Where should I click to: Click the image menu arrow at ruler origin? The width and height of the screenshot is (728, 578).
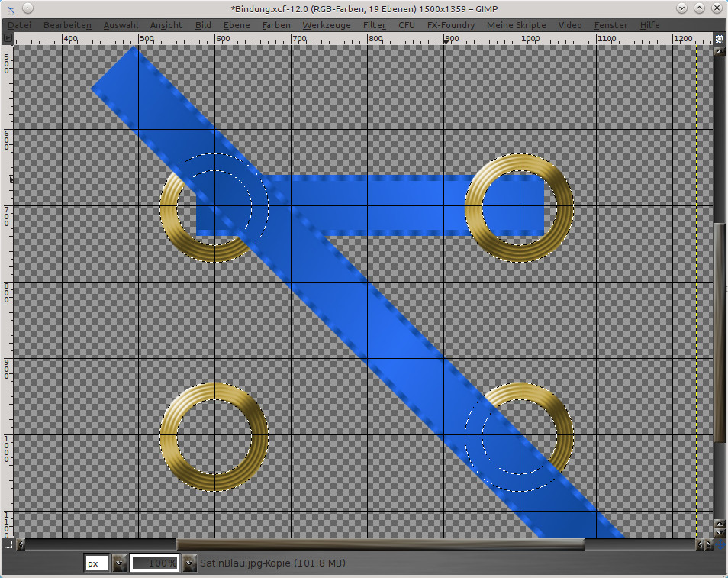click(x=8, y=38)
